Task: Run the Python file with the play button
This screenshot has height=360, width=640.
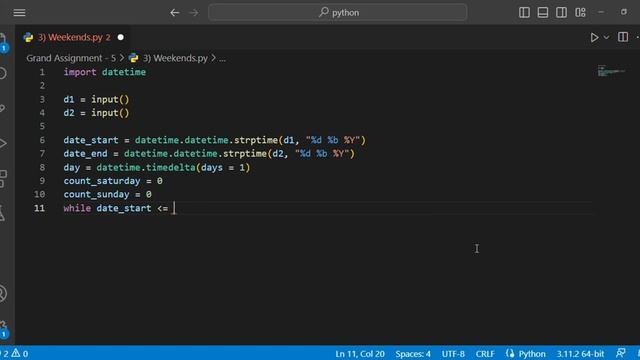Action: tap(594, 38)
